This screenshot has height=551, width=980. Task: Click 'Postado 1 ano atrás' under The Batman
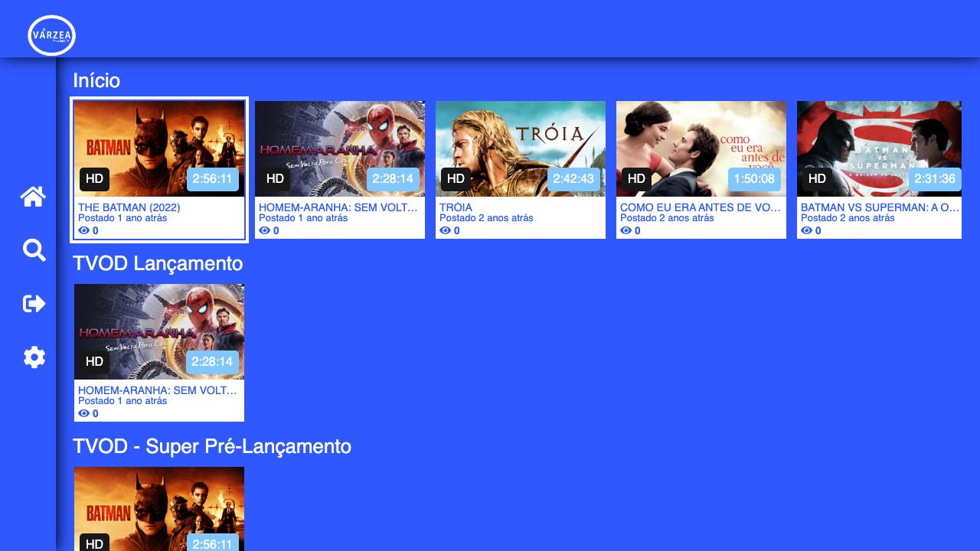click(x=122, y=218)
